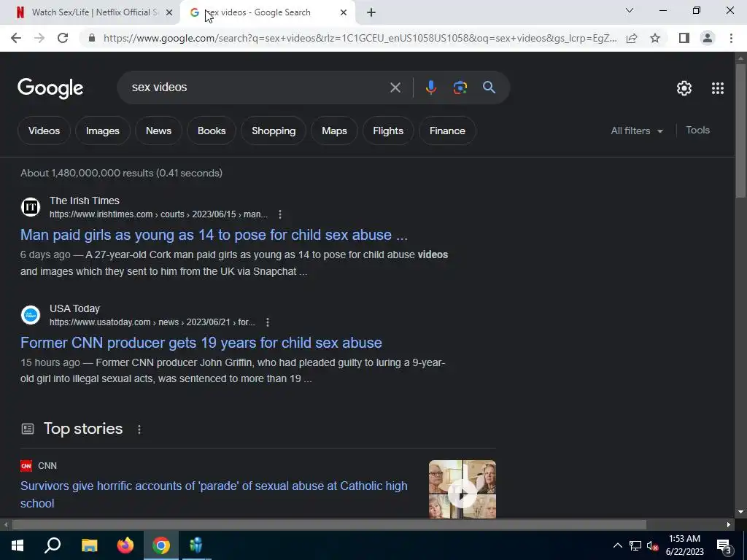This screenshot has width=747, height=560.
Task: Open more options for Irish Times result
Action: coord(280,214)
